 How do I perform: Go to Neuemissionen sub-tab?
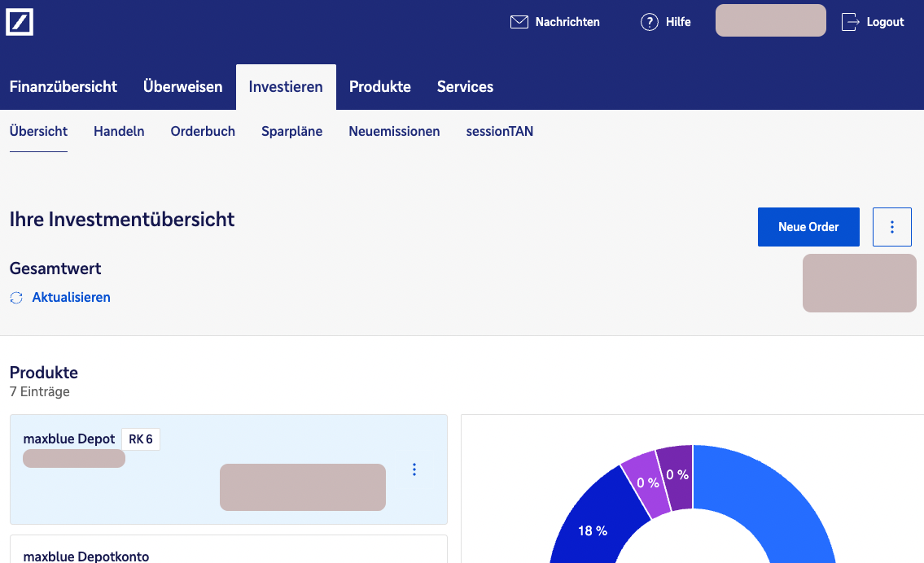point(394,131)
